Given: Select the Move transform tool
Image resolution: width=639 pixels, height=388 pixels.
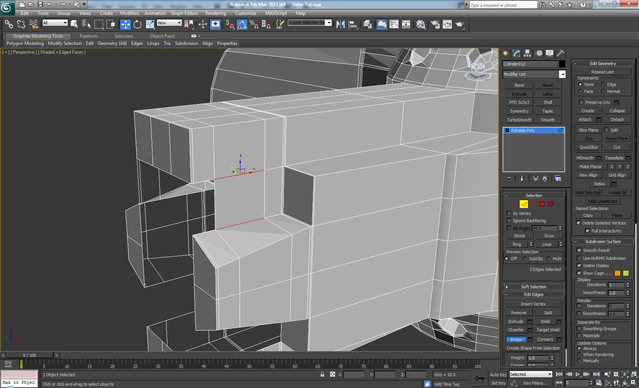Looking at the screenshot, I should [x=125, y=24].
